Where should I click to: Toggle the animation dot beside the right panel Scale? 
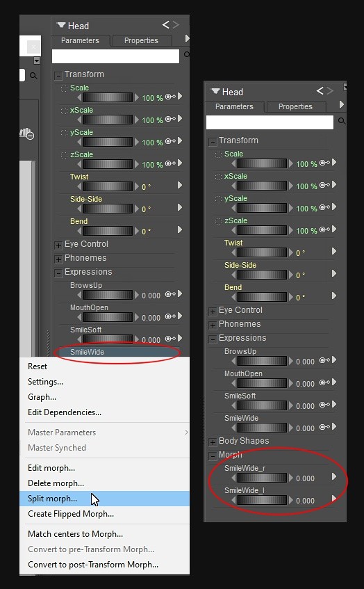pos(218,154)
